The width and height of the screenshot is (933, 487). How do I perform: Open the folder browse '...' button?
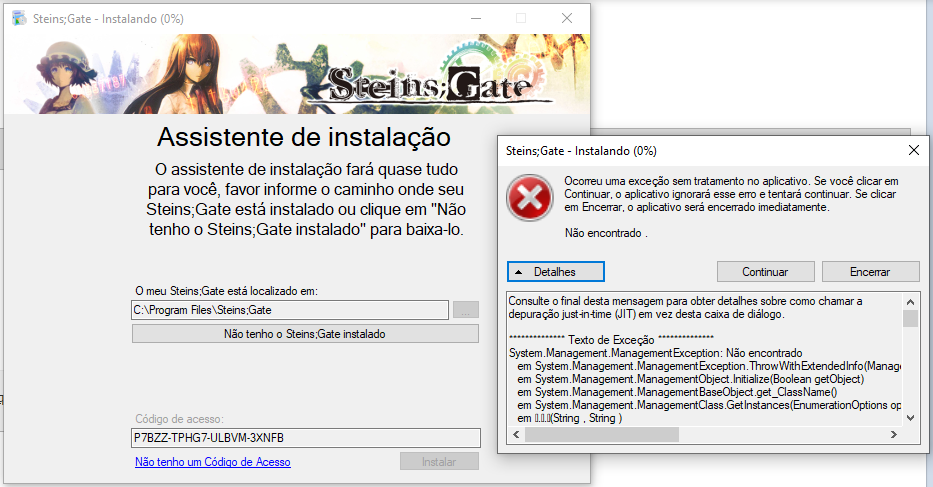(x=465, y=310)
